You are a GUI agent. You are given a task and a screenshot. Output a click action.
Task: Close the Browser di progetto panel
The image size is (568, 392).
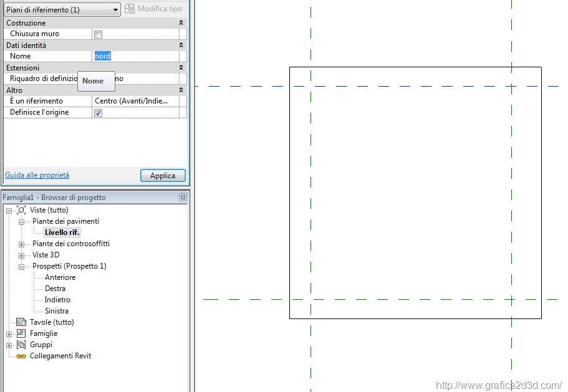[183, 198]
